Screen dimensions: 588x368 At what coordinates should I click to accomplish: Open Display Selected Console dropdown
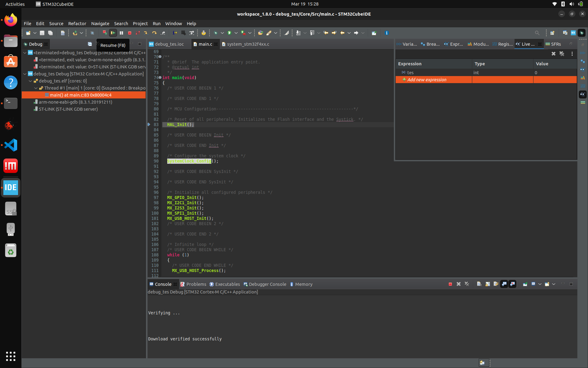click(x=540, y=284)
